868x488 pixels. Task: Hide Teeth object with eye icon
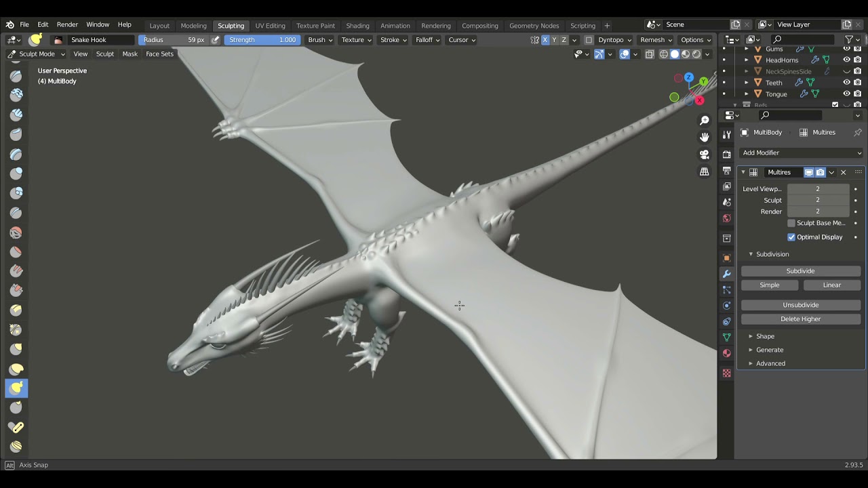pyautogui.click(x=846, y=83)
